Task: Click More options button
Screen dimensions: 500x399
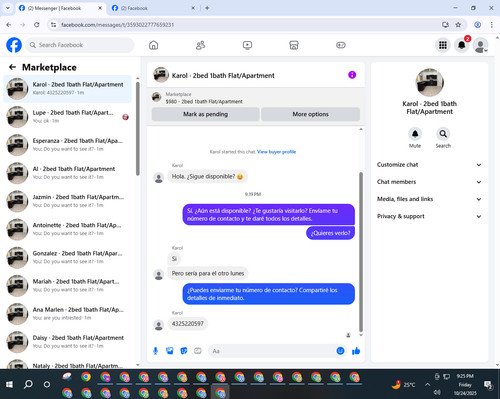Action: pos(310,114)
